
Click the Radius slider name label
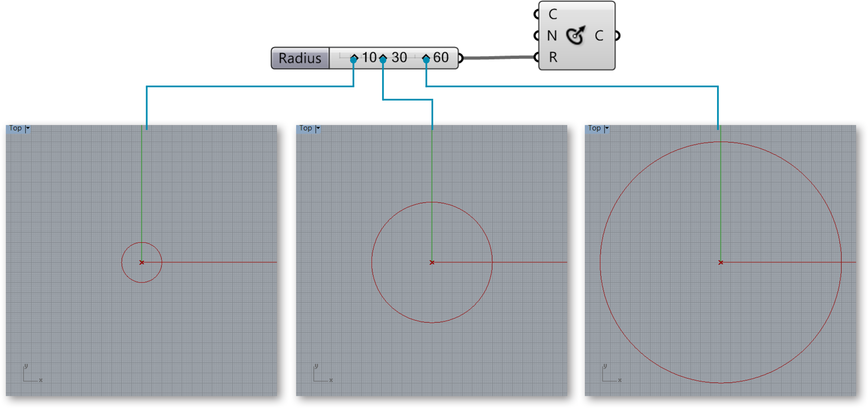300,58
